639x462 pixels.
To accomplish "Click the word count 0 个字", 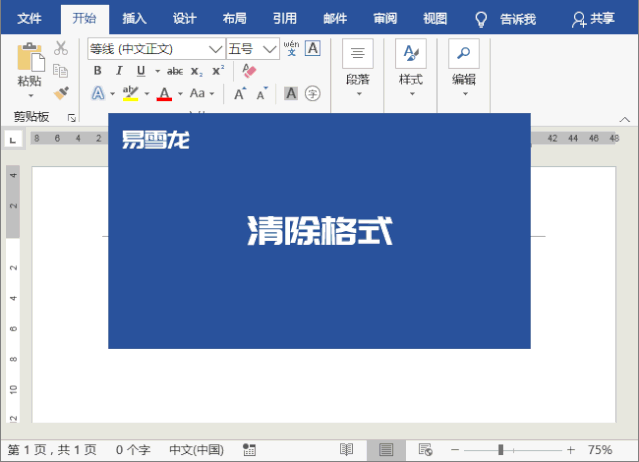I will pos(133,450).
